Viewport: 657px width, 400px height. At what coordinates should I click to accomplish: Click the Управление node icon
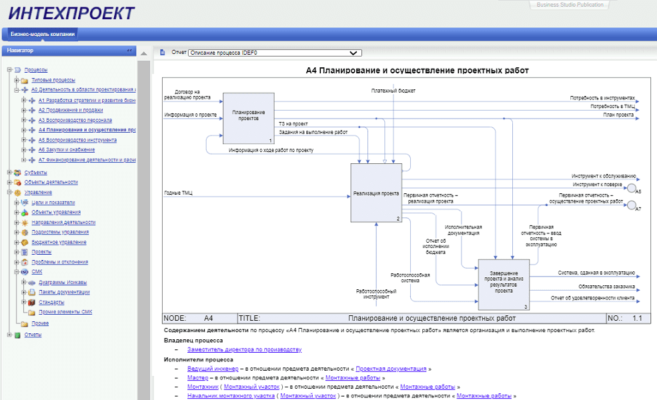click(x=18, y=193)
